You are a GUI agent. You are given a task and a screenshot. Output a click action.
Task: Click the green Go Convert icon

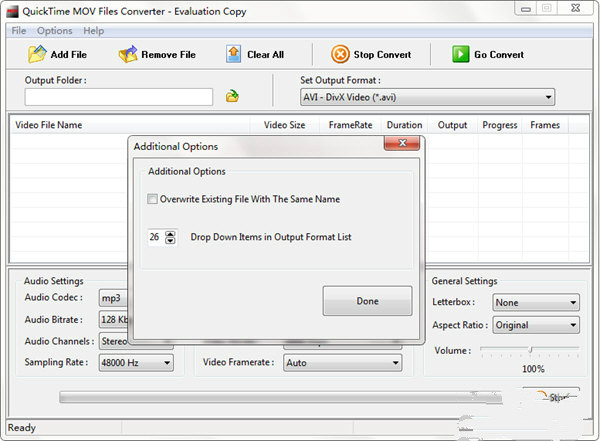click(x=460, y=54)
